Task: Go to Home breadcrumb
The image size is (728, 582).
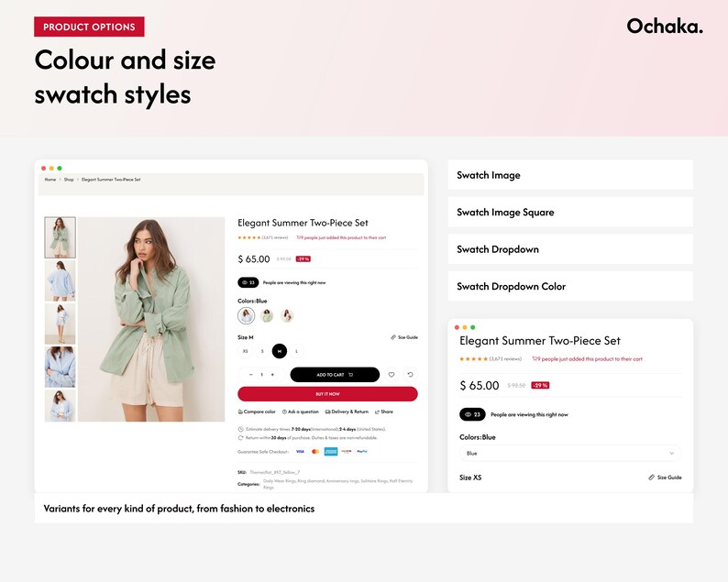Action: click(50, 180)
